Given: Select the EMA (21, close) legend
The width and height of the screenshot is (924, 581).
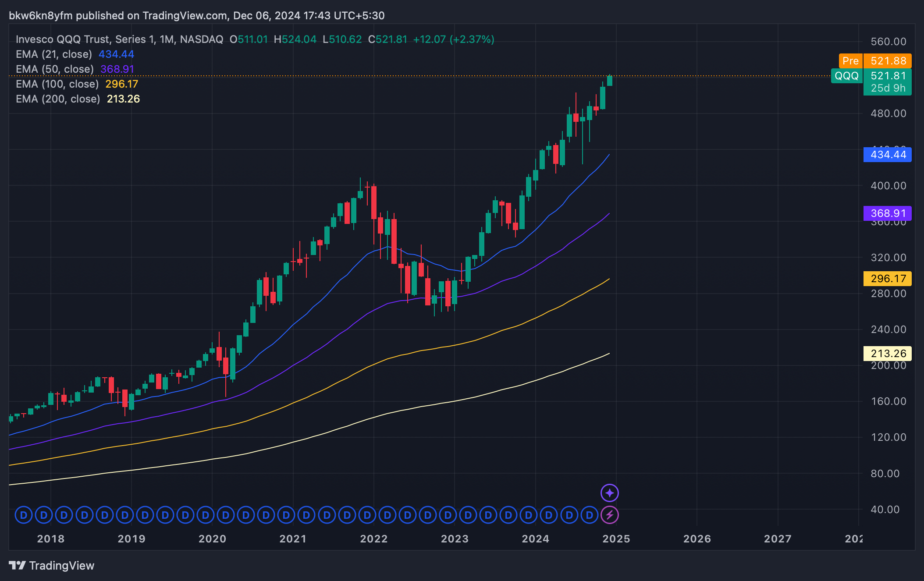Looking at the screenshot, I should tap(54, 54).
